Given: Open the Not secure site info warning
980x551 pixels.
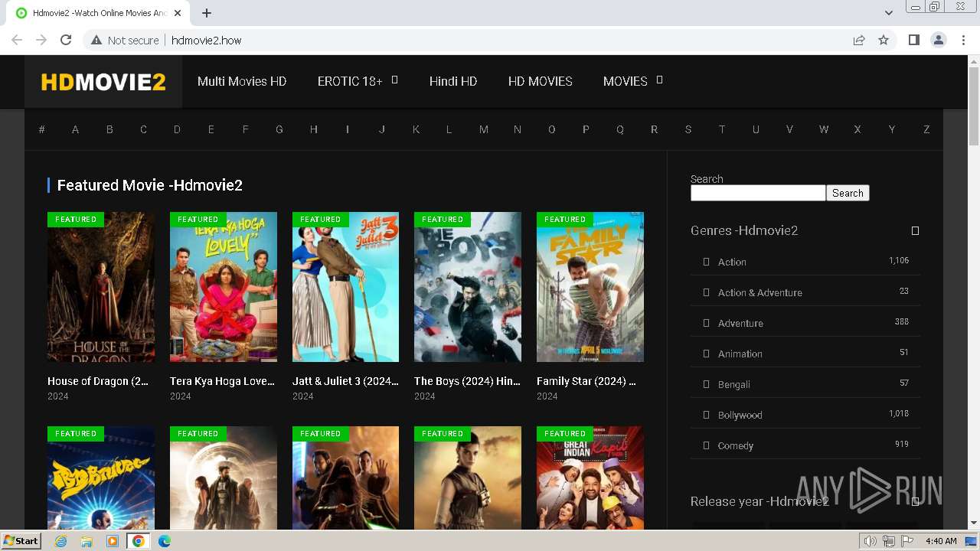Looking at the screenshot, I should point(125,40).
